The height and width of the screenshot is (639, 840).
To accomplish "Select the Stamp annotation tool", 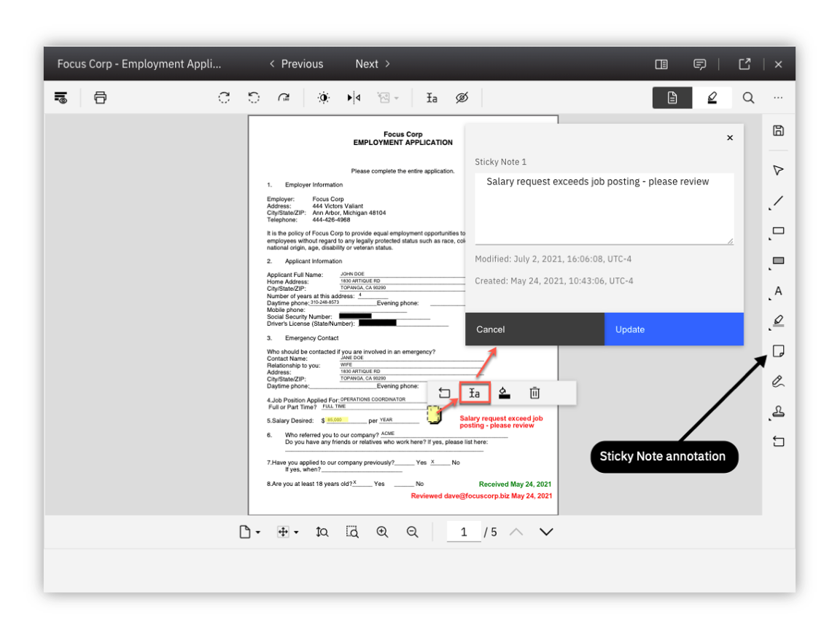I will point(778,412).
